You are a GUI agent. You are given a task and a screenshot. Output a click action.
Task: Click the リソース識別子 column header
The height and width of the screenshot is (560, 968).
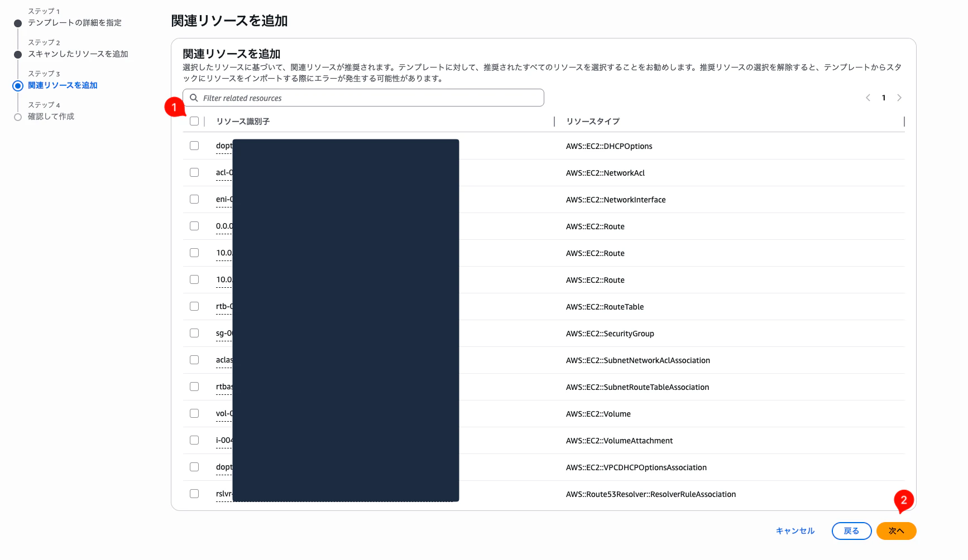(243, 122)
